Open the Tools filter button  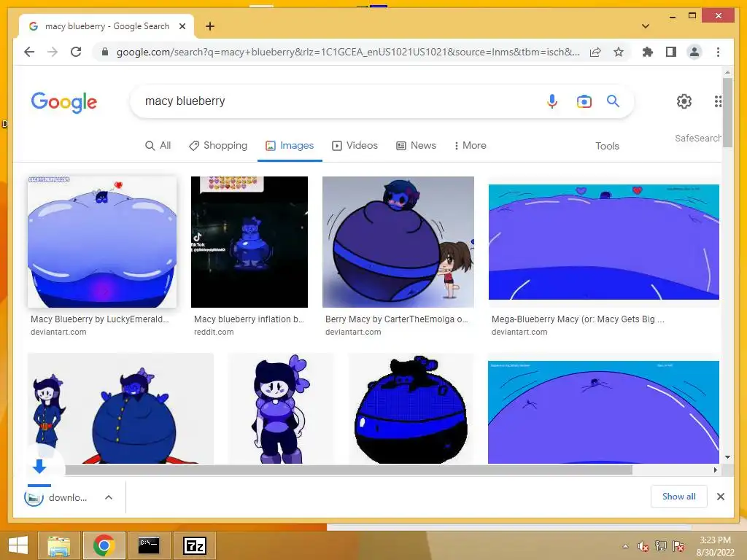pos(607,146)
